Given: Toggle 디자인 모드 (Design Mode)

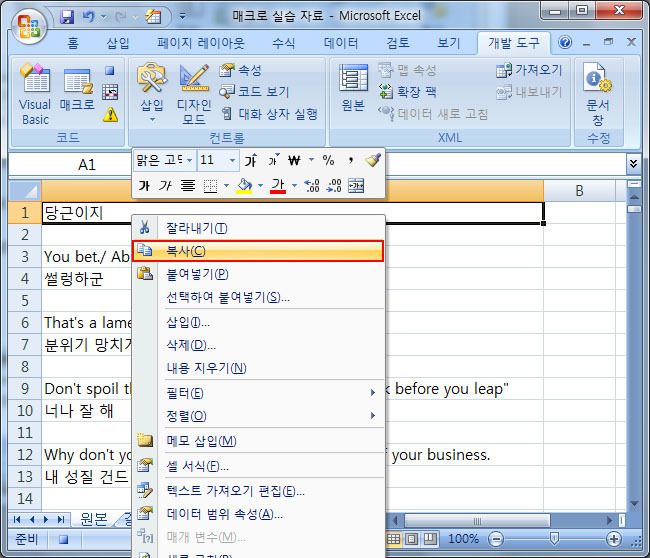Looking at the screenshot, I should 194,95.
